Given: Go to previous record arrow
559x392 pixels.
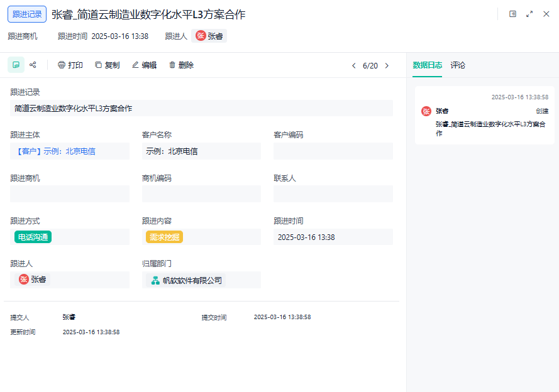Looking at the screenshot, I should 353,65.
